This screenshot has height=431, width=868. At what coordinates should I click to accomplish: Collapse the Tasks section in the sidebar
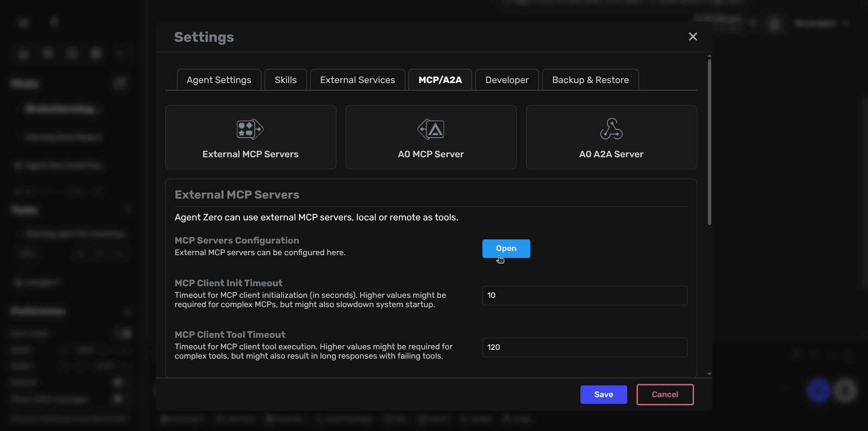tap(129, 209)
